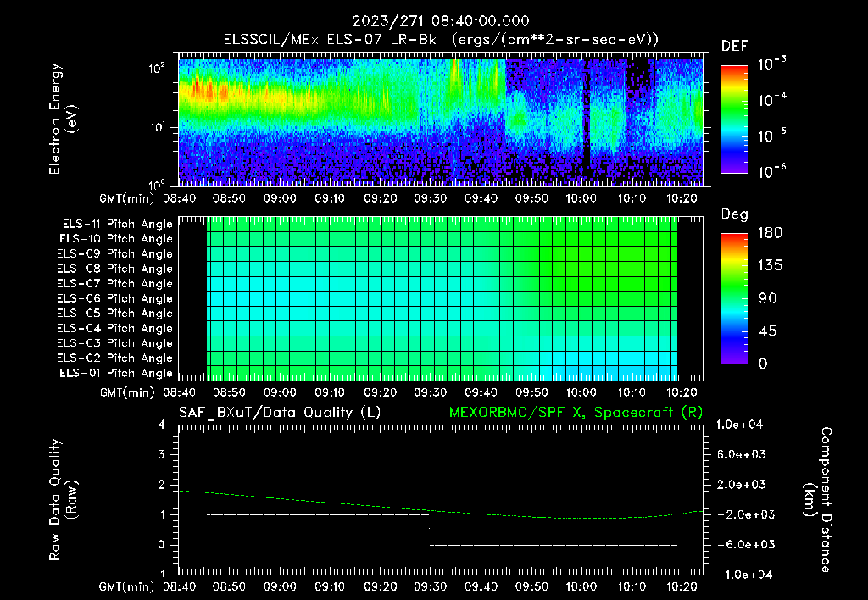Click GMT(min) label under the data quality panel
868x600 pixels.
[127, 586]
